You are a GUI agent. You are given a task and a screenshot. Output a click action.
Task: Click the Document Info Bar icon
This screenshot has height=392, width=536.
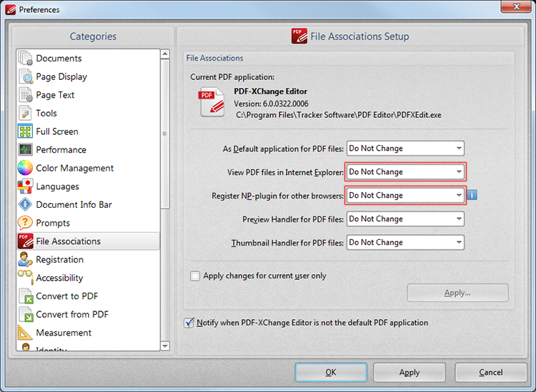(25, 204)
